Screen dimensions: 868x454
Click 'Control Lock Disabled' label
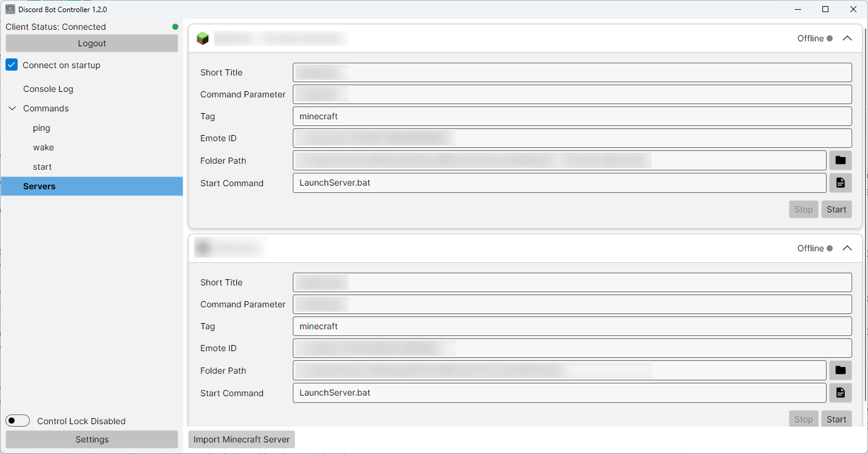(81, 421)
